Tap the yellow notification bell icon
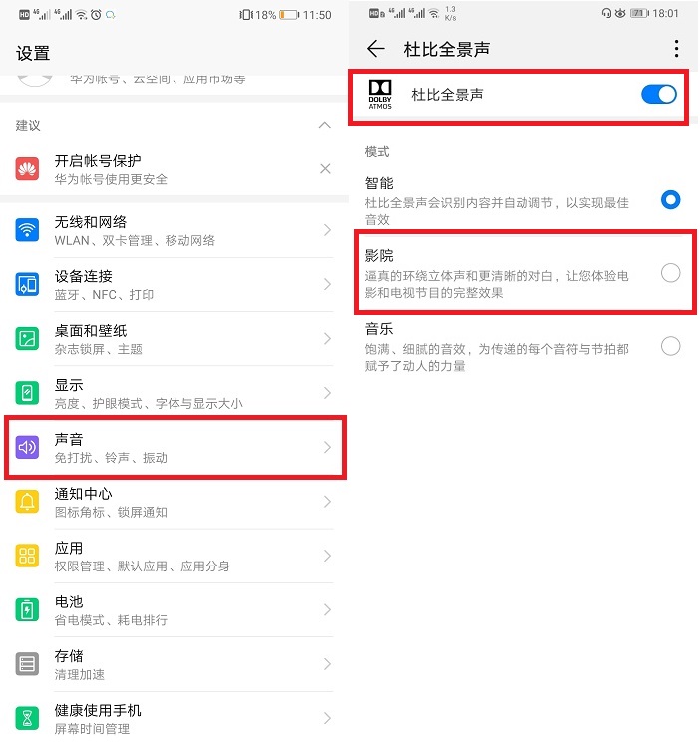700x755 pixels. coord(28,502)
